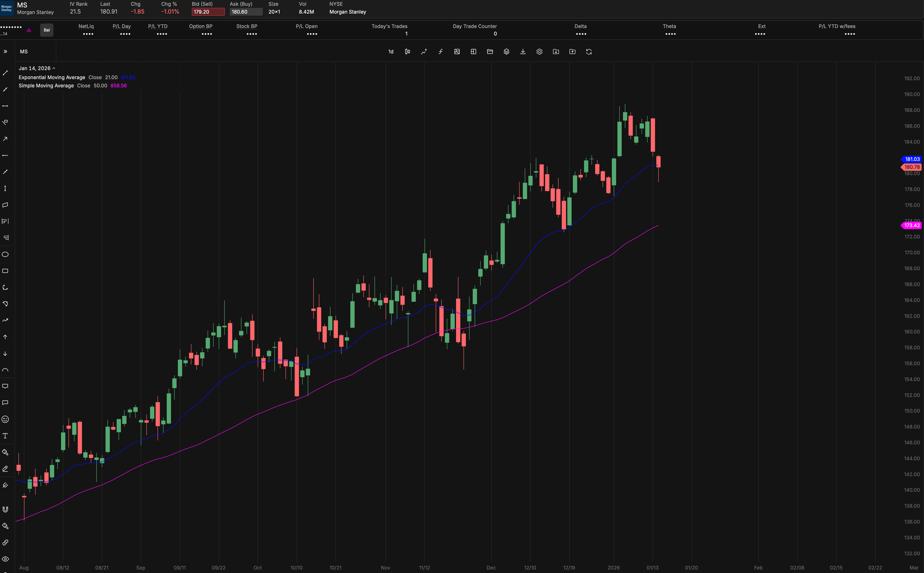The height and width of the screenshot is (573, 924).
Task: Open the indicators function panel
Action: coord(440,52)
